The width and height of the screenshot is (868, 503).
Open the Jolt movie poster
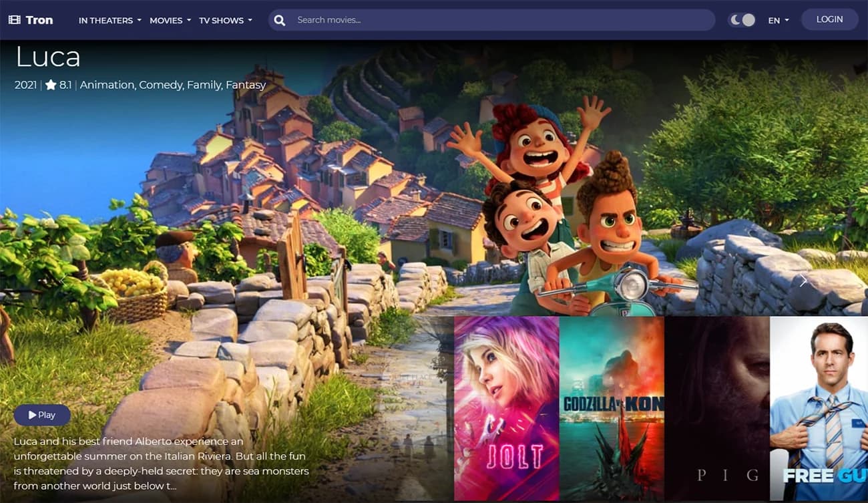point(506,407)
